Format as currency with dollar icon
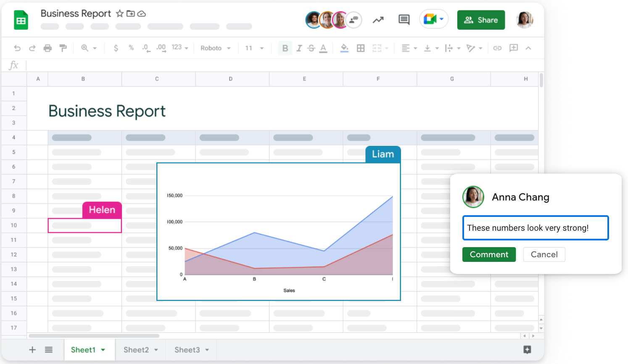 point(116,48)
